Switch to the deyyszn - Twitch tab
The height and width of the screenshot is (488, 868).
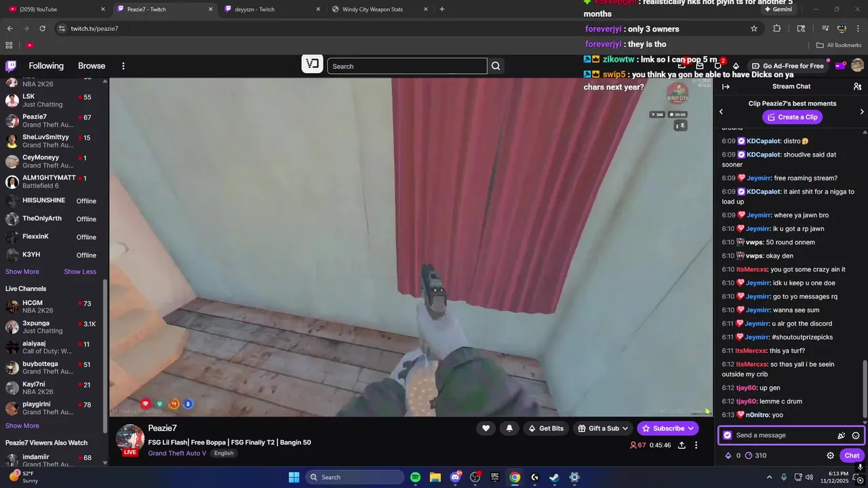(271, 9)
